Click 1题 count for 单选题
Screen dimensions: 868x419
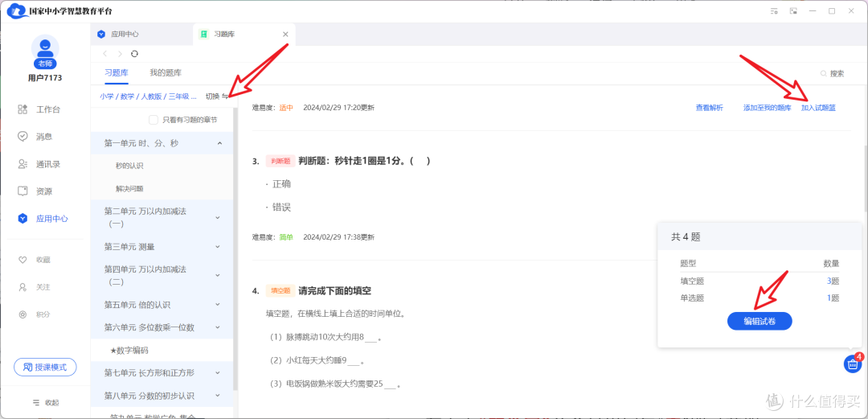coord(833,298)
